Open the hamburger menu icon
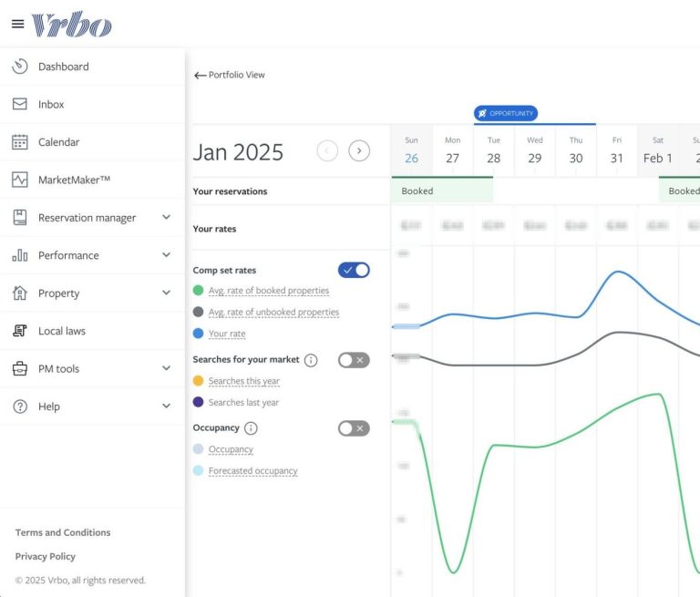 coord(17,25)
